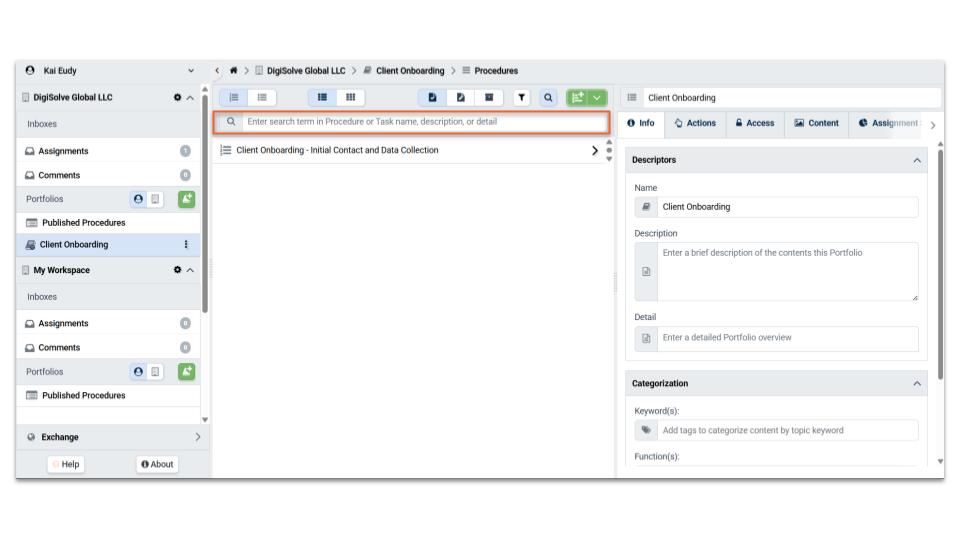Select the grid columns layout view

(351, 97)
